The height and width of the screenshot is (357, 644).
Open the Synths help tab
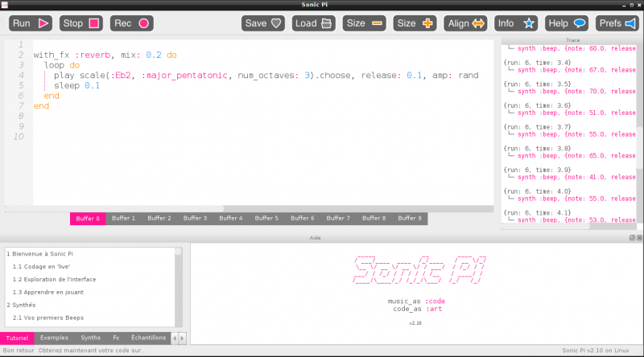coord(91,338)
